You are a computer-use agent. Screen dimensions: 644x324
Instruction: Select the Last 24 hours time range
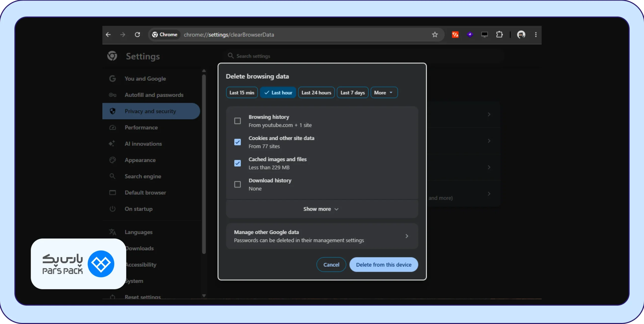316,93
